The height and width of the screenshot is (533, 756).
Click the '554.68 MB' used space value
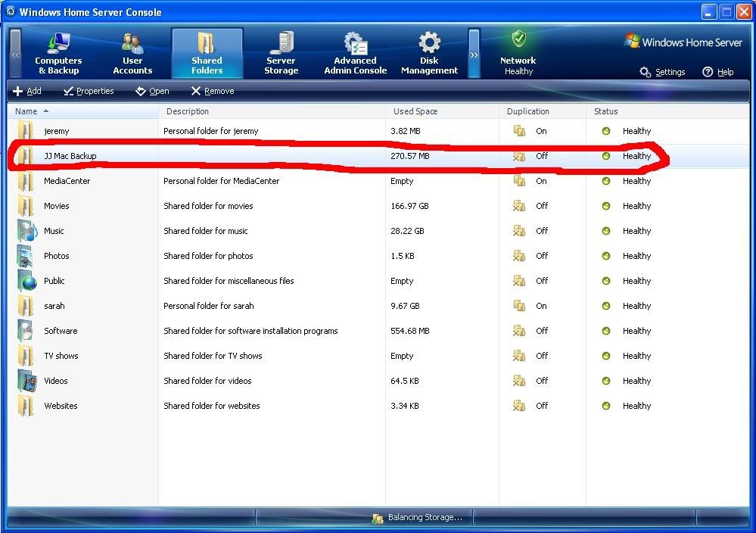(x=410, y=331)
